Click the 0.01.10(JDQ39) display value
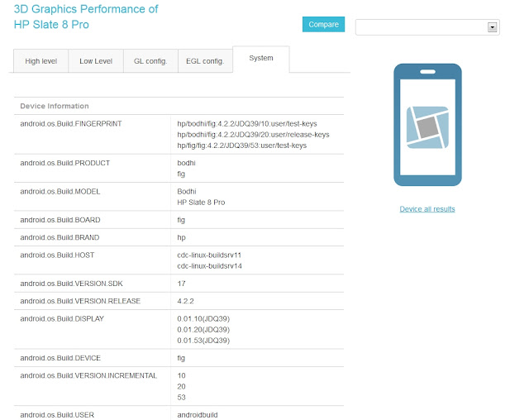This screenshot has width=529, height=420. (x=203, y=319)
